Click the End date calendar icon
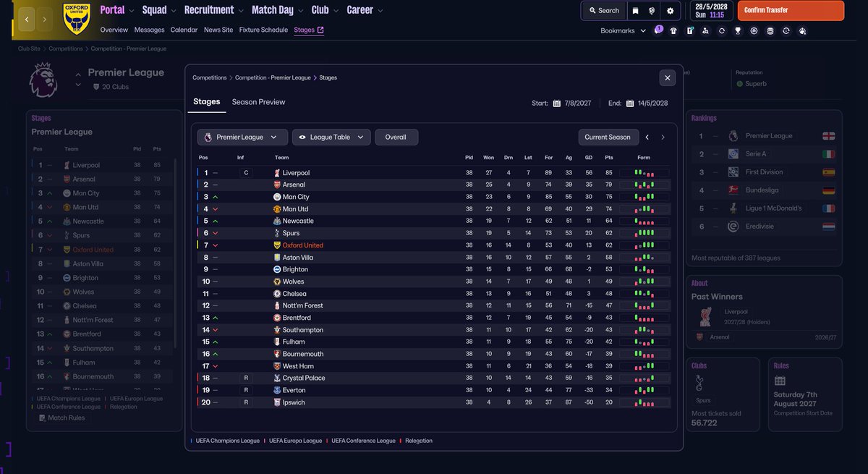The width and height of the screenshot is (868, 474). pos(630,103)
